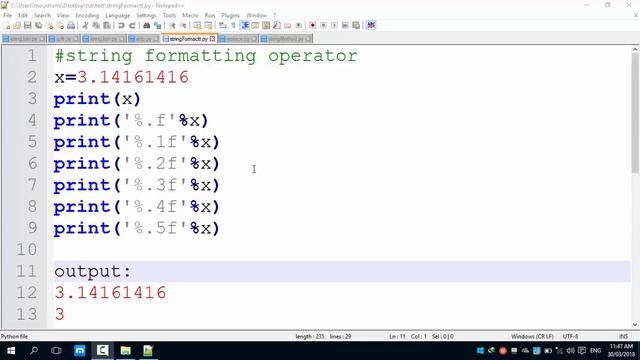
Task: Click Run Macro Multiple Times icon
Action: [345, 25]
